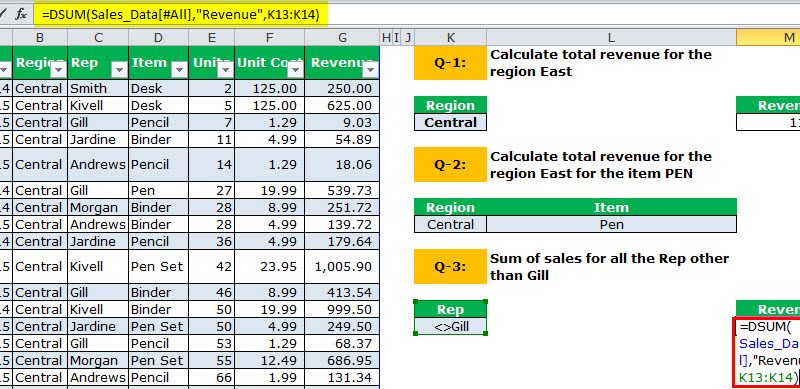The width and height of the screenshot is (800, 389).
Task: Click the Smith rep cell
Action: (x=98, y=88)
